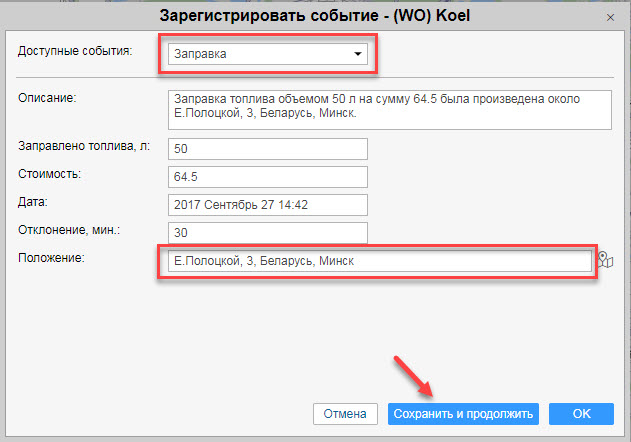Focus the Заправлено топлива field showing 50
Image resolution: width=631 pixels, height=442 pixels.
(268, 149)
